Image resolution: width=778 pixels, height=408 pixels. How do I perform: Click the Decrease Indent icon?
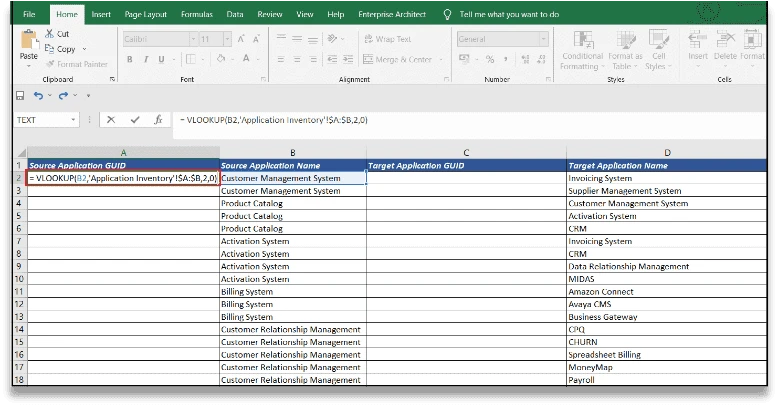point(332,60)
